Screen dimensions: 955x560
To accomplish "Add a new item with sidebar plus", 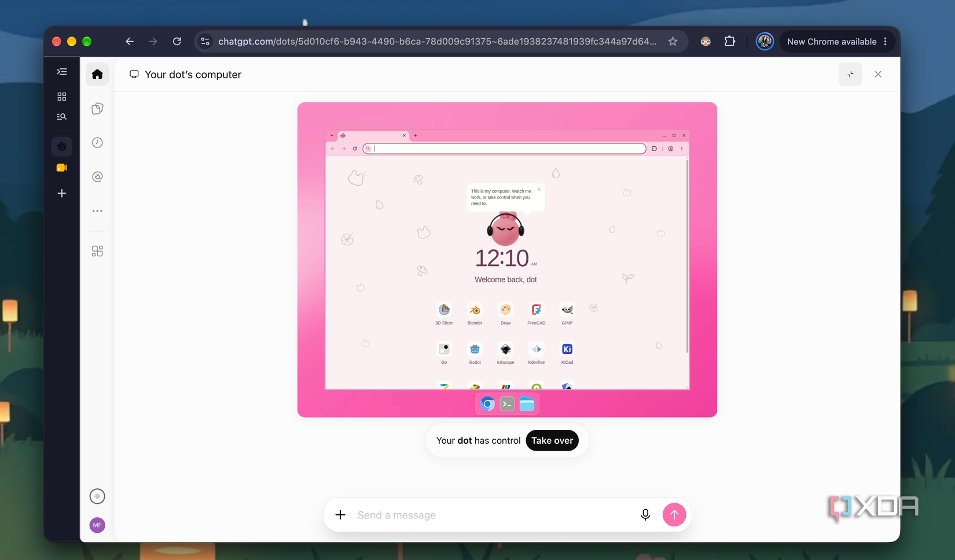I will click(62, 193).
